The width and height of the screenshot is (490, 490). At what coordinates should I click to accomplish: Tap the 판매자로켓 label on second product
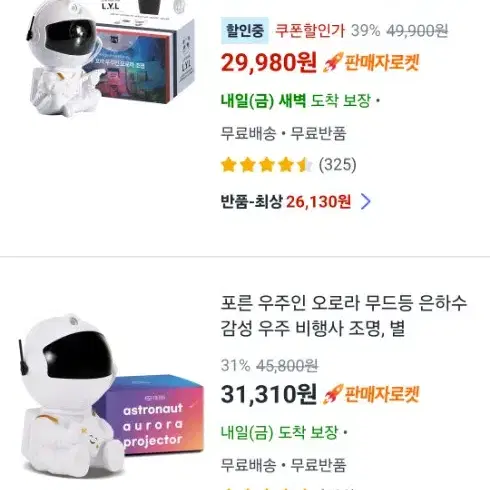click(x=382, y=394)
